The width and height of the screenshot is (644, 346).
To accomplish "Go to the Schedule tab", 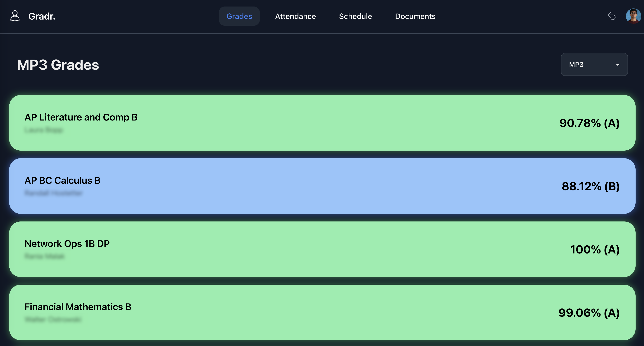I will (355, 16).
